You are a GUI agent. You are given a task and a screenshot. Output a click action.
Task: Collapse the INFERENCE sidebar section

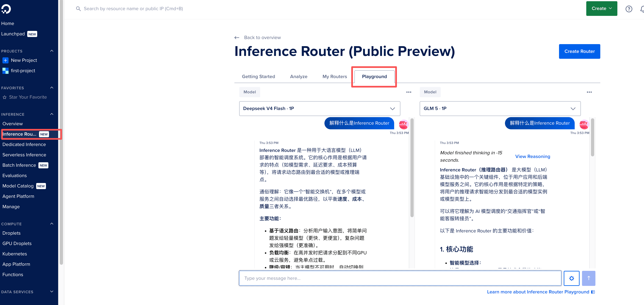point(52,114)
